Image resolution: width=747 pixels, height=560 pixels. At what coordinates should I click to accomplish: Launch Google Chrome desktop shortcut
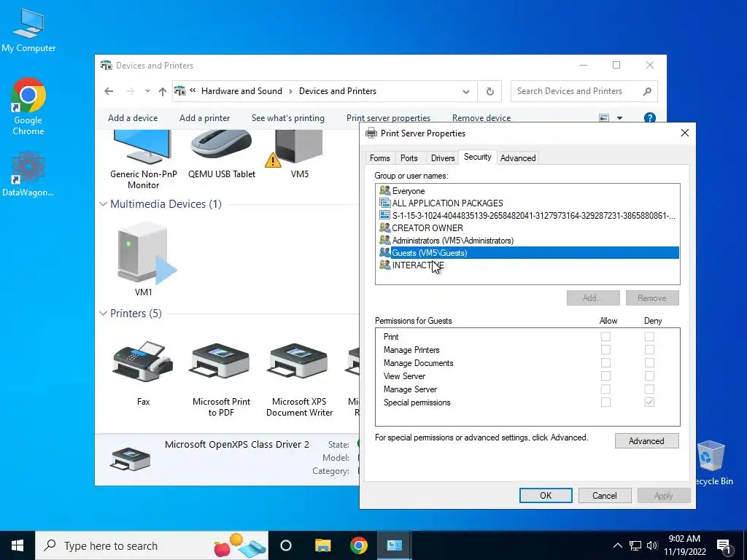(28, 106)
